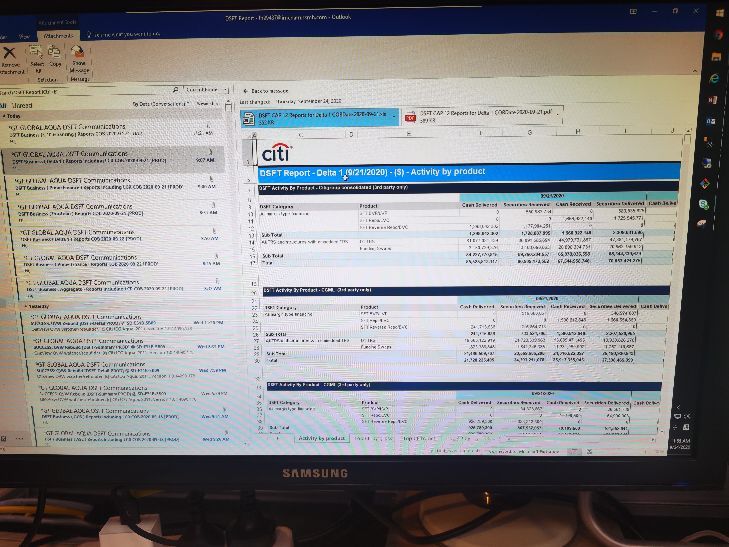Click the lightbulb Tell me icon
Image resolution: width=729 pixels, height=547 pixels.
pyautogui.click(x=89, y=34)
